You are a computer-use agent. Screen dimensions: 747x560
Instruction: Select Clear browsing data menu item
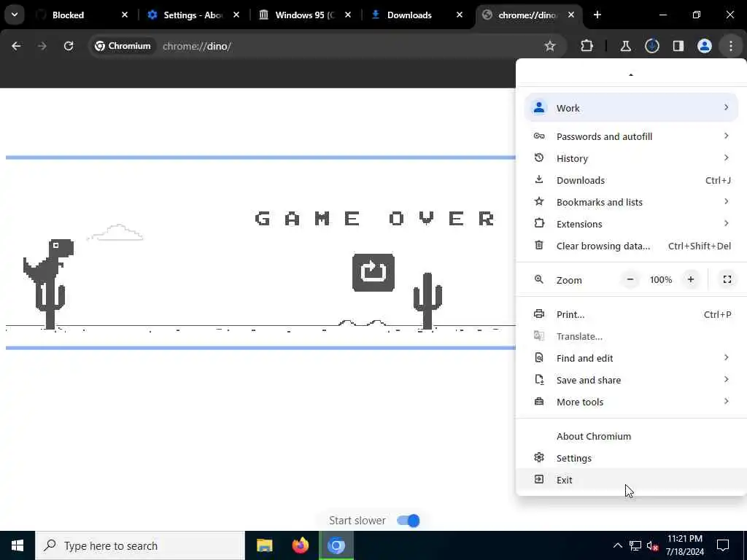pos(631,246)
